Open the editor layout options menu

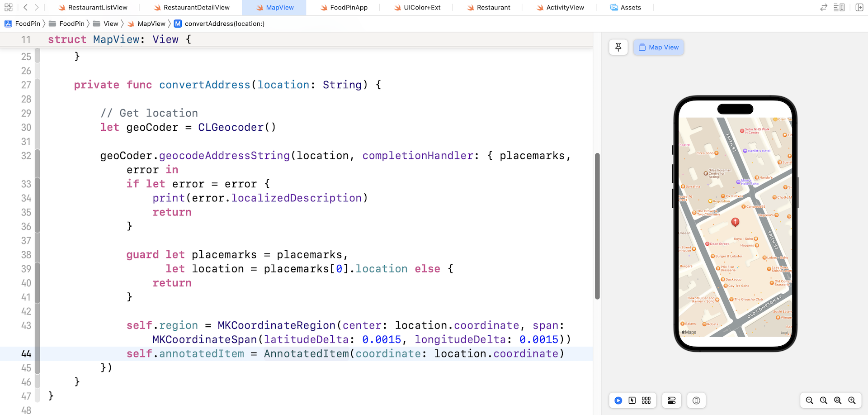pyautogui.click(x=839, y=7)
